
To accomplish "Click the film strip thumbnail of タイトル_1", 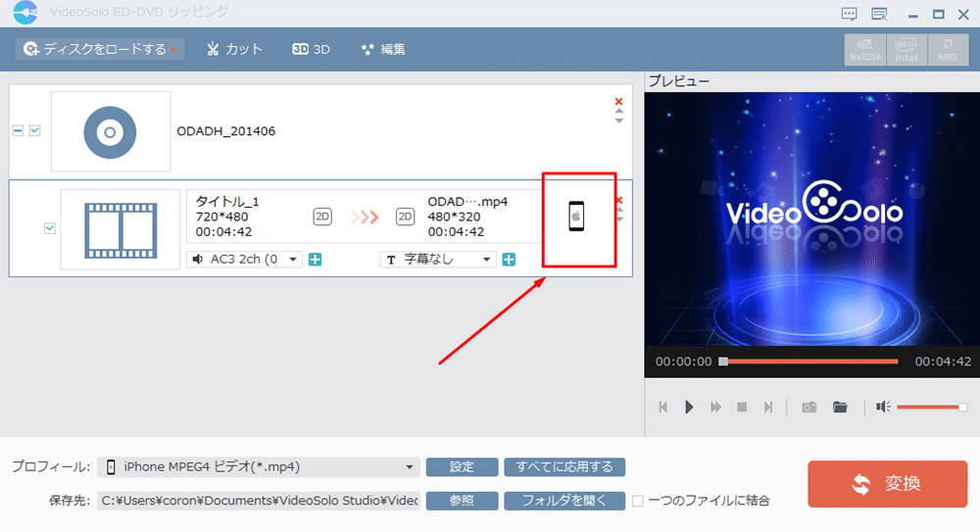I will [x=120, y=229].
